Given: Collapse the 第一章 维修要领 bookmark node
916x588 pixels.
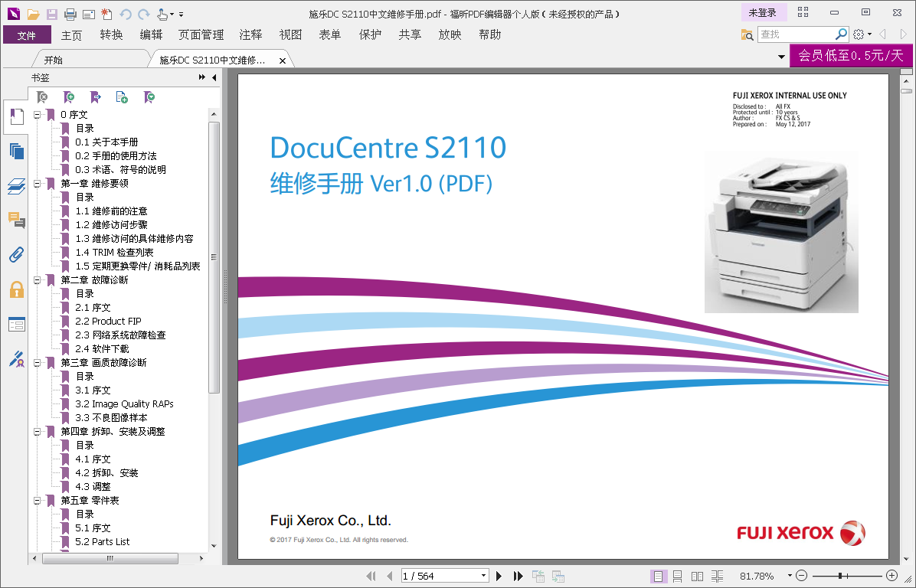Looking at the screenshot, I should [x=38, y=183].
